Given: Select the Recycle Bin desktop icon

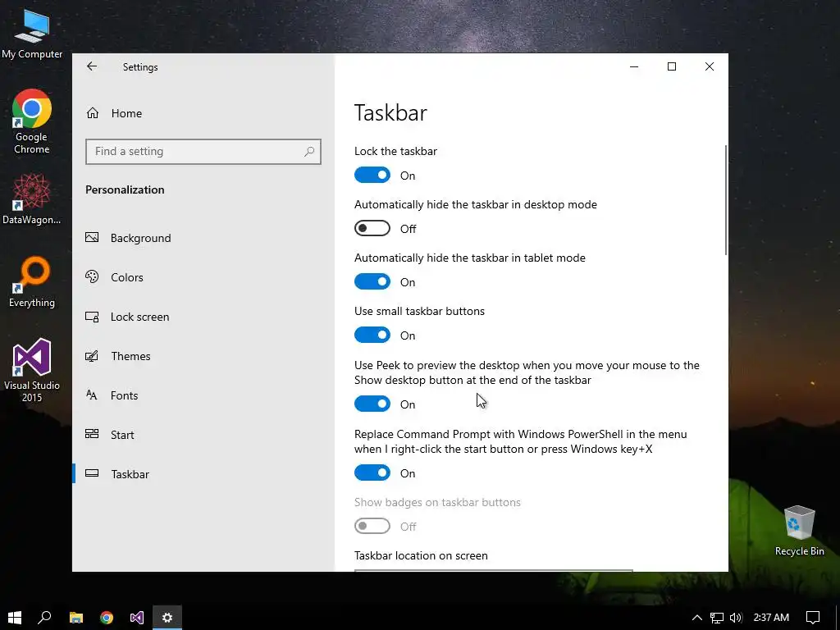Looking at the screenshot, I should coord(799,531).
